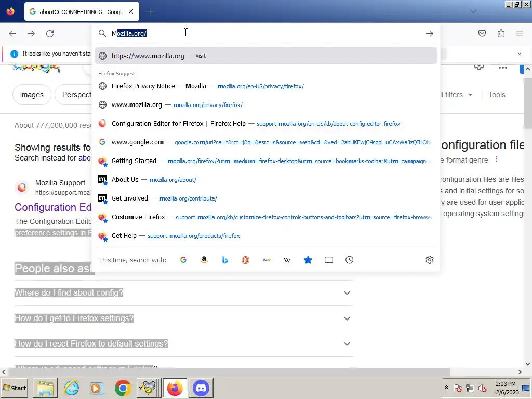The width and height of the screenshot is (532, 399).
Task: Select Configuration Editor for Firefox suggestion
Action: click(265, 124)
